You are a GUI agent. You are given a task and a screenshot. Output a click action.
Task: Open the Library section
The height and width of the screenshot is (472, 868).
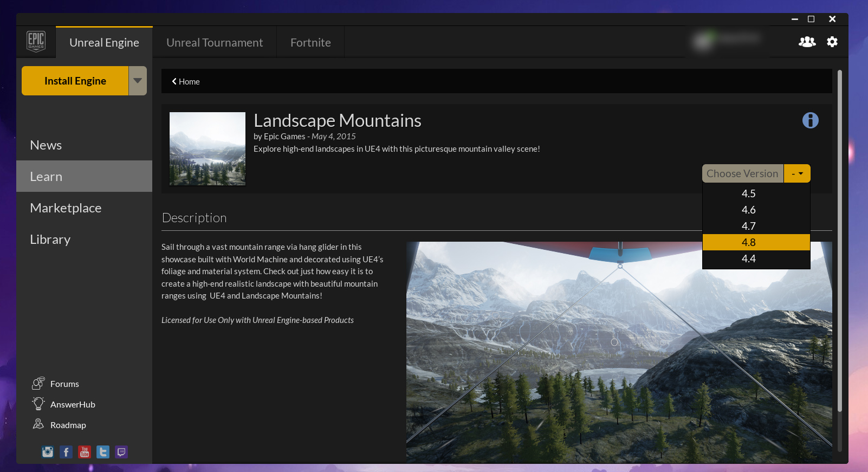[84, 239]
